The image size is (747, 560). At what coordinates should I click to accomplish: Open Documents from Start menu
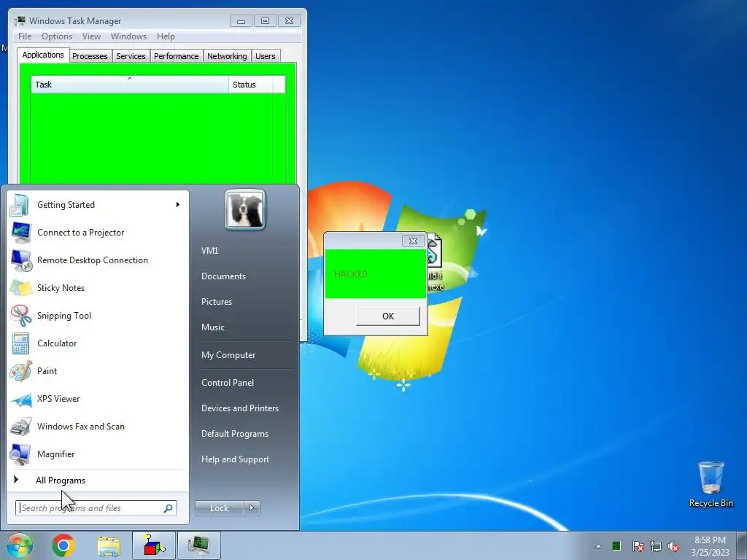pyautogui.click(x=223, y=276)
